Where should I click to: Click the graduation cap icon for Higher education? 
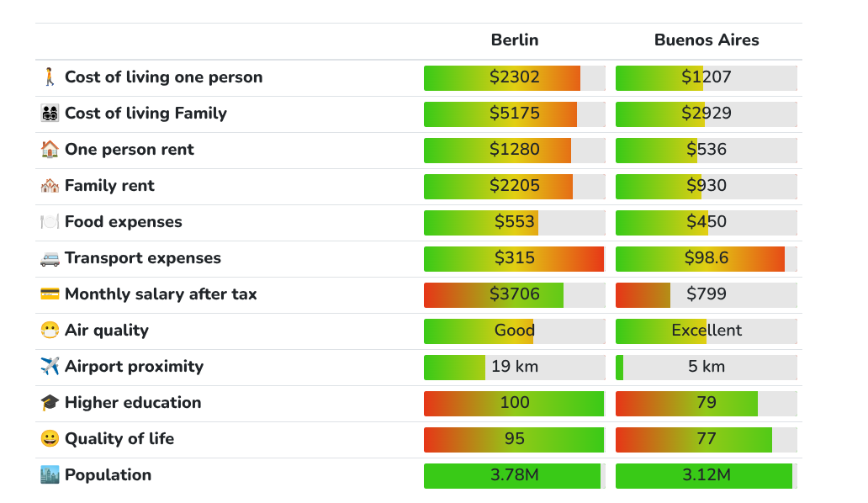tap(50, 403)
